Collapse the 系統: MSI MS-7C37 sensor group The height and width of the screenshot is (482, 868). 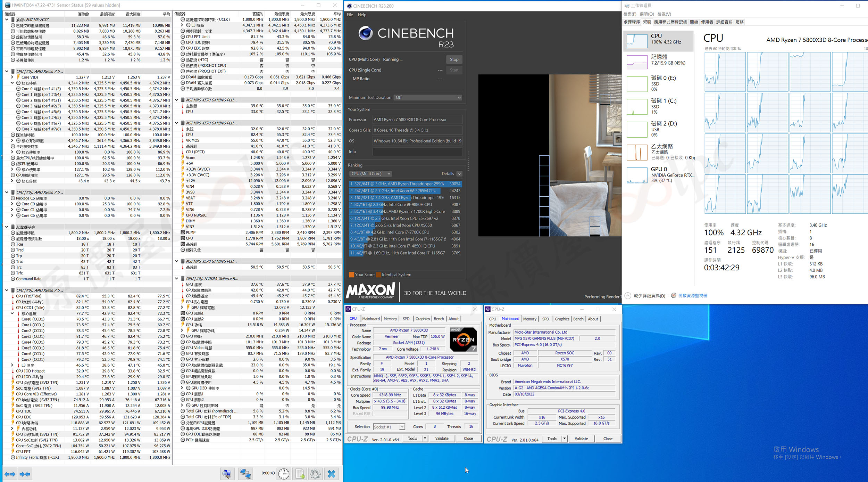pyautogui.click(x=7, y=20)
